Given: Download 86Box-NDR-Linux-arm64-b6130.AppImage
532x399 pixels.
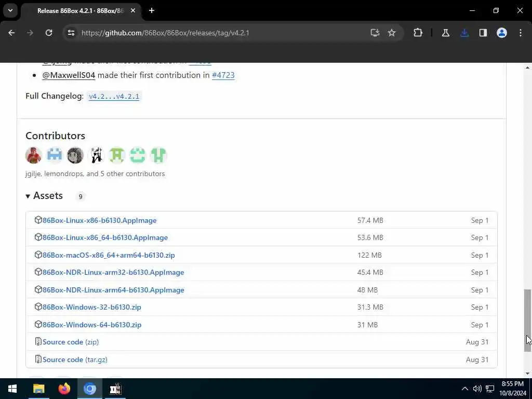Looking at the screenshot, I should [x=113, y=290].
